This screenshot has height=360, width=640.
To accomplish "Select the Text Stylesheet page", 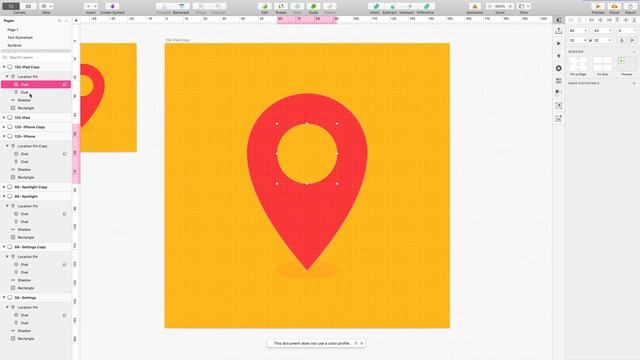I will [20, 38].
